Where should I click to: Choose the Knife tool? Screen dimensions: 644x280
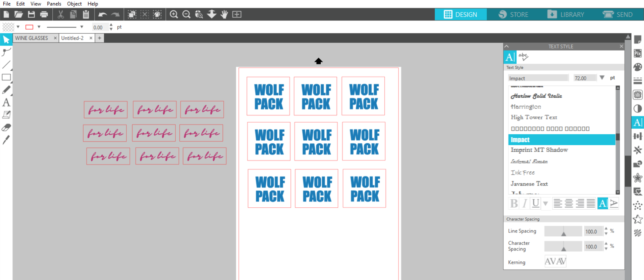tap(6, 140)
